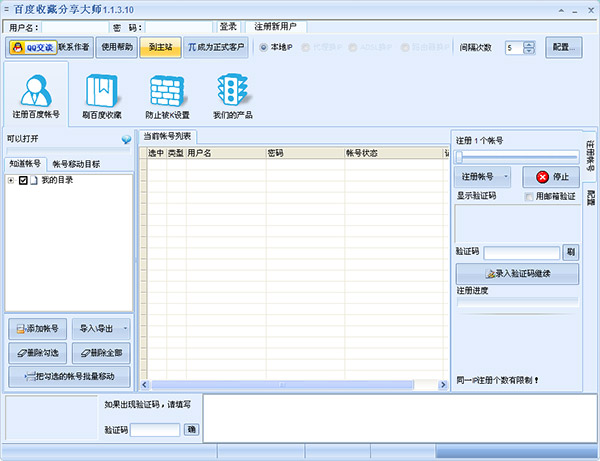
Task: Click 录入验证码继续 button
Action: [x=517, y=274]
